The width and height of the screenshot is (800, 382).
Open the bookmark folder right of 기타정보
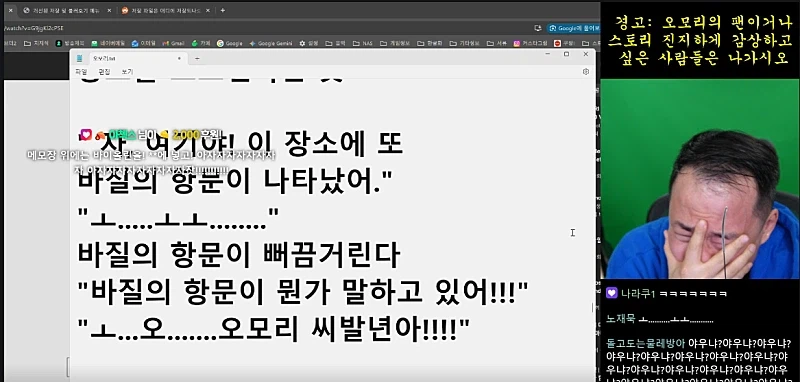coord(497,43)
